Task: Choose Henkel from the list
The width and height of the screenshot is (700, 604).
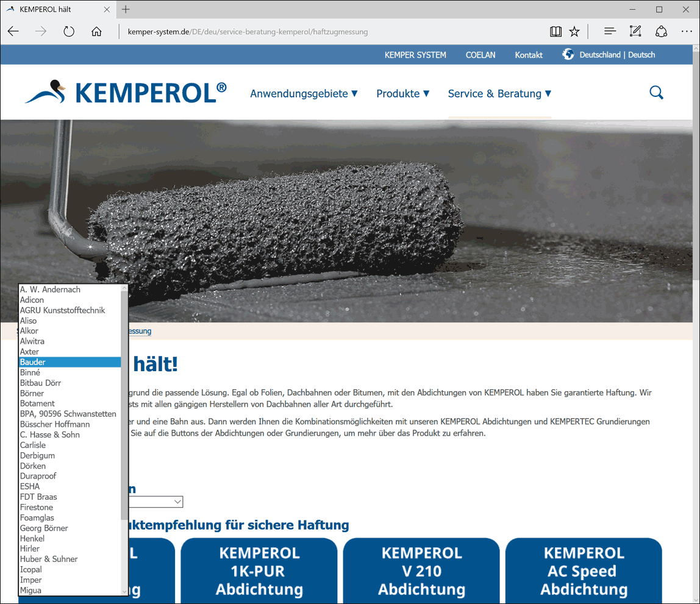Action: (70, 538)
